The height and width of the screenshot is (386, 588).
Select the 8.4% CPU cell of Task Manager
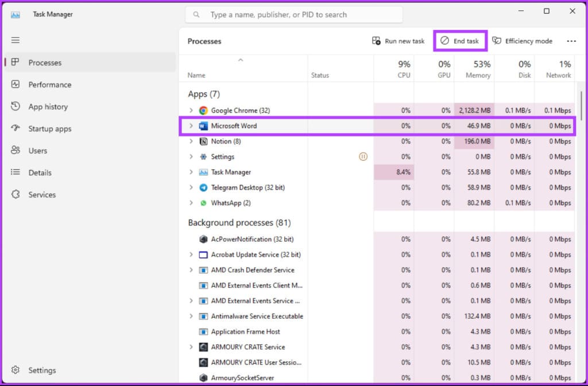tap(394, 172)
